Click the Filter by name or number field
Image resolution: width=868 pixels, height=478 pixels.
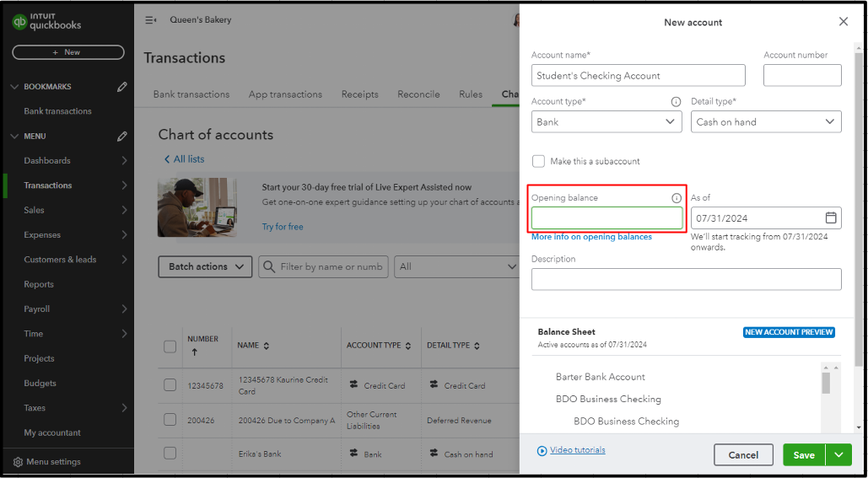(323, 266)
